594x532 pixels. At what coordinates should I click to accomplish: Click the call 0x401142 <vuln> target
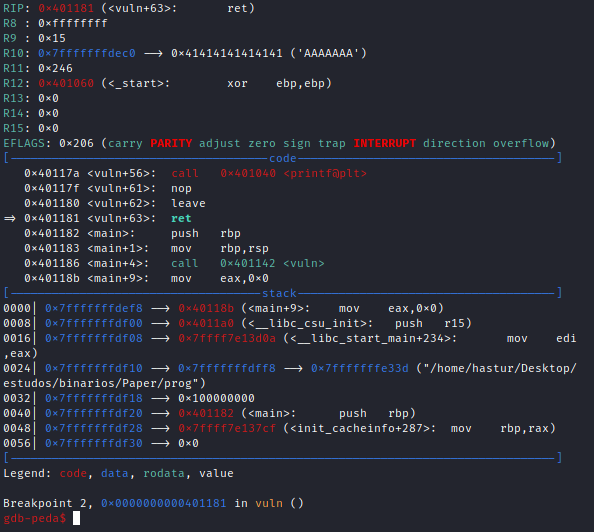tap(272, 263)
